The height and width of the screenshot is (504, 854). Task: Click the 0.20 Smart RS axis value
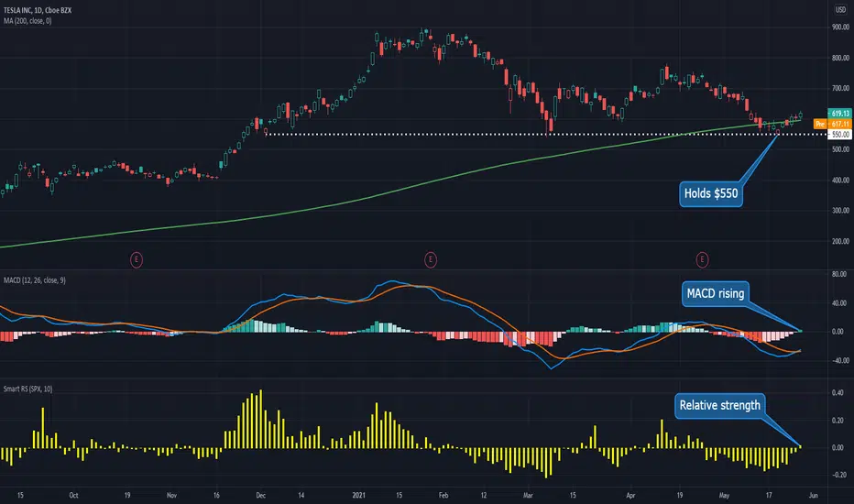838,421
